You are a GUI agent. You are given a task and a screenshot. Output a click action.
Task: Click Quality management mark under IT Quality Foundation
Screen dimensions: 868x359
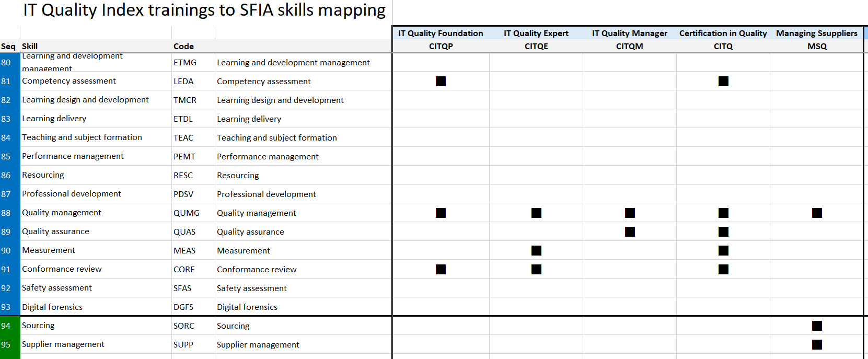point(441,213)
